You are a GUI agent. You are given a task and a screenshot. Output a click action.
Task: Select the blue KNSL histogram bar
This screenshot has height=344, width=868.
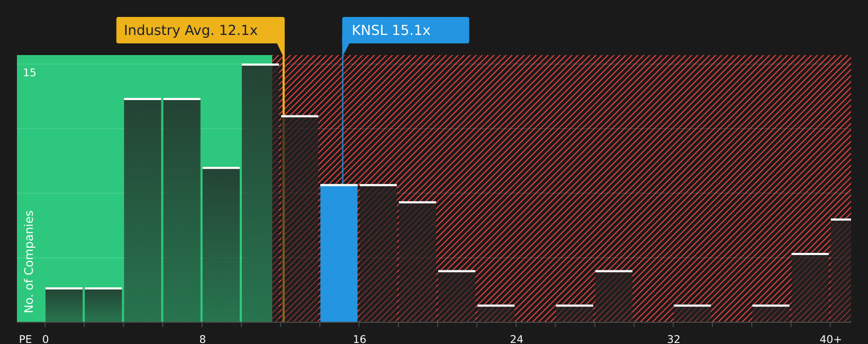339,253
